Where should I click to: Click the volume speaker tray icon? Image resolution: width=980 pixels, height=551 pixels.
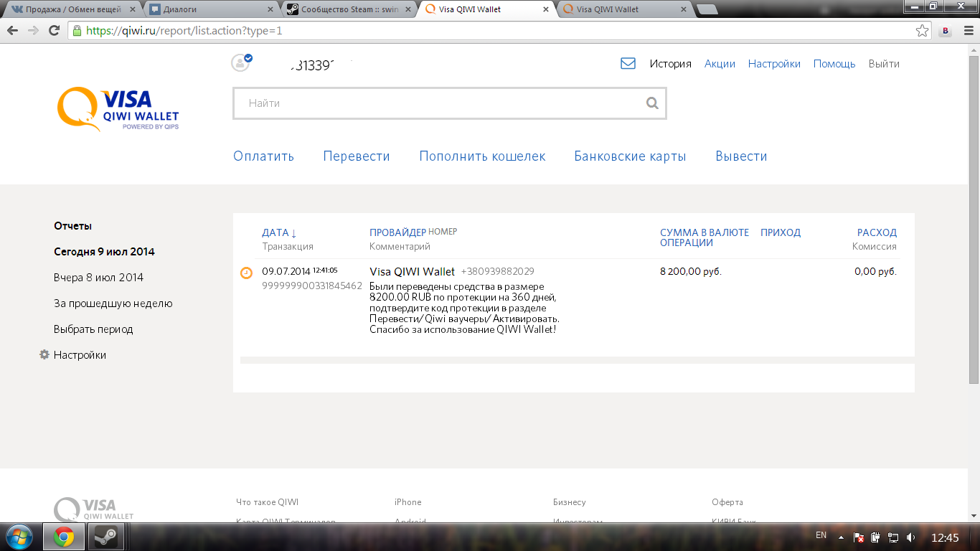pos(911,537)
